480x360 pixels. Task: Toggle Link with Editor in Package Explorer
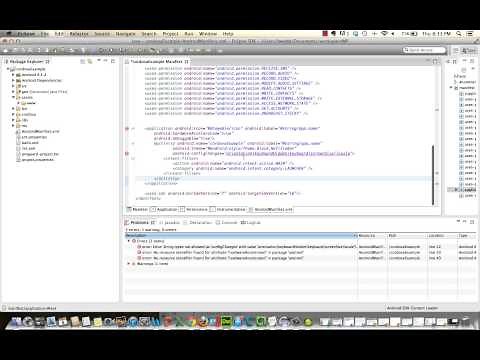click(90, 61)
